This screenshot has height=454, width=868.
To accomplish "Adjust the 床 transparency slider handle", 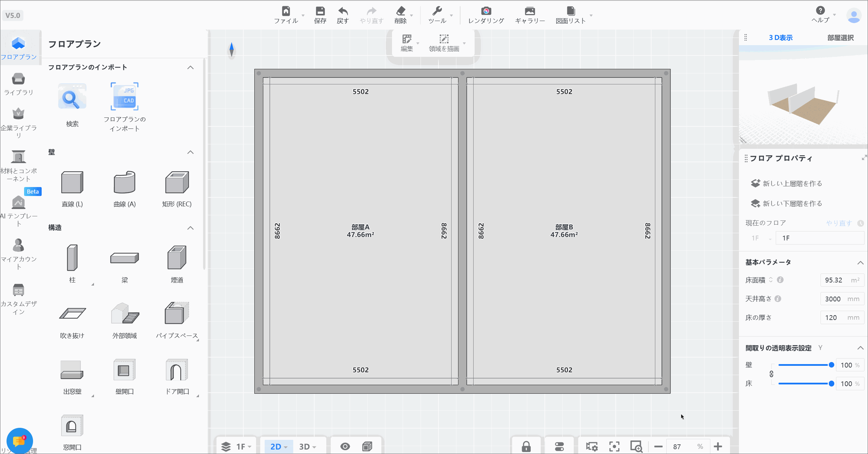I will point(831,384).
